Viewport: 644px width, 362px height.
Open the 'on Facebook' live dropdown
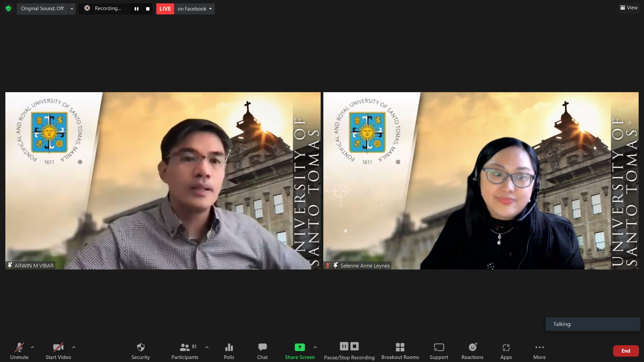click(x=195, y=9)
